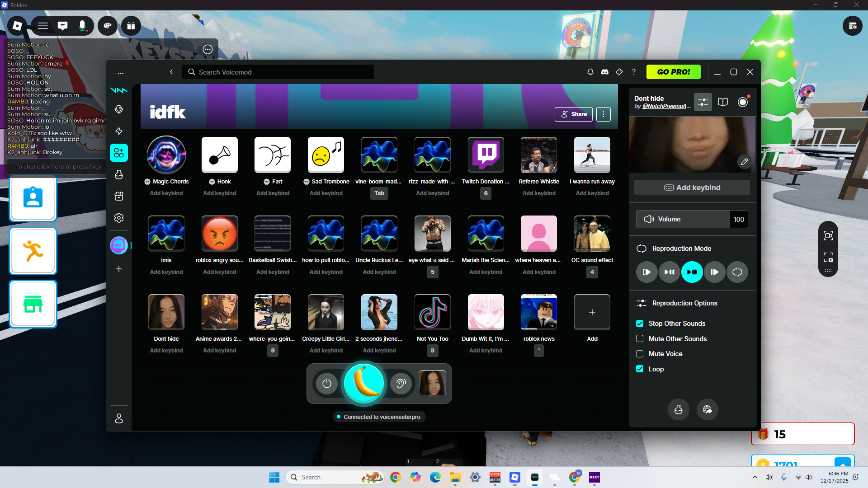The height and width of the screenshot is (488, 868).
Task: Open the sound settings sliders tab
Action: click(x=703, y=102)
